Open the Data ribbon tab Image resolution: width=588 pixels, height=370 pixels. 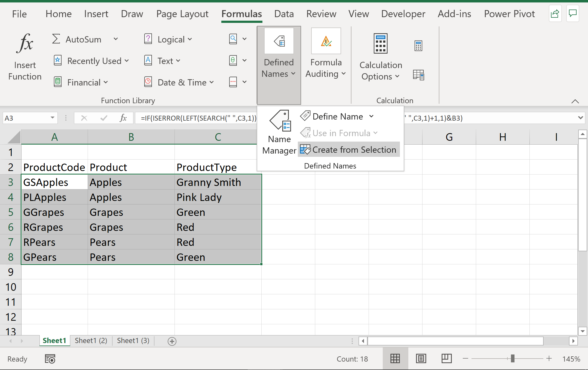tap(284, 14)
